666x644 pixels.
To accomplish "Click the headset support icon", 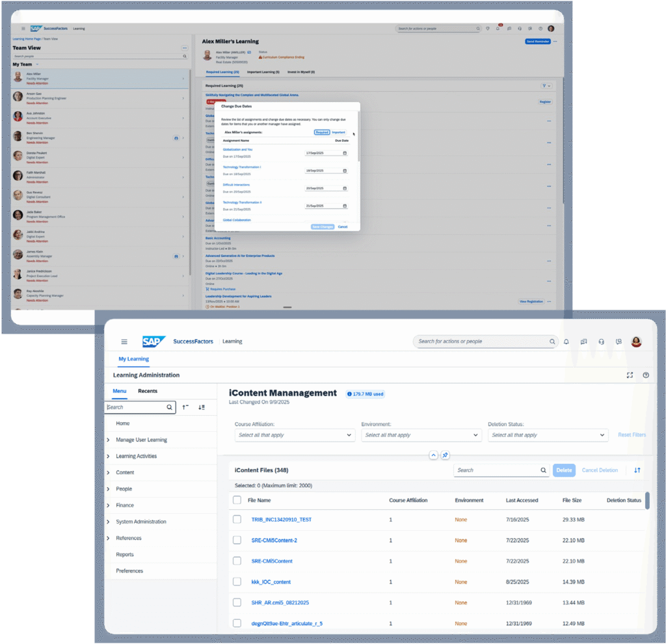I will coord(601,342).
